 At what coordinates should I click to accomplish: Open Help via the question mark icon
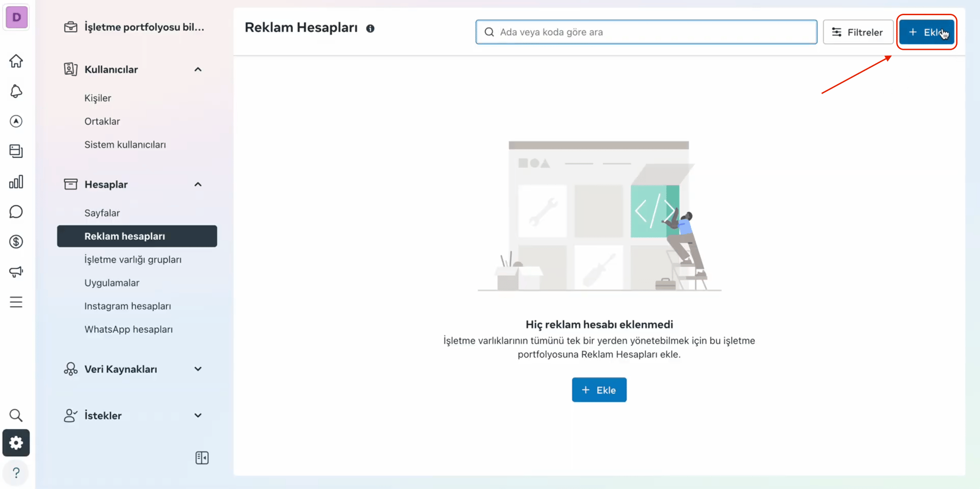coord(16,473)
